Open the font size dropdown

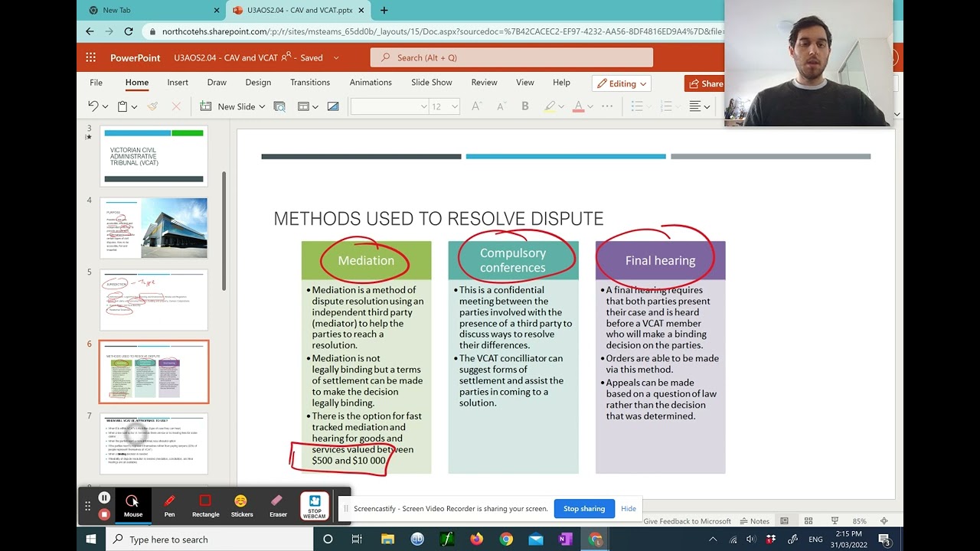click(x=455, y=106)
